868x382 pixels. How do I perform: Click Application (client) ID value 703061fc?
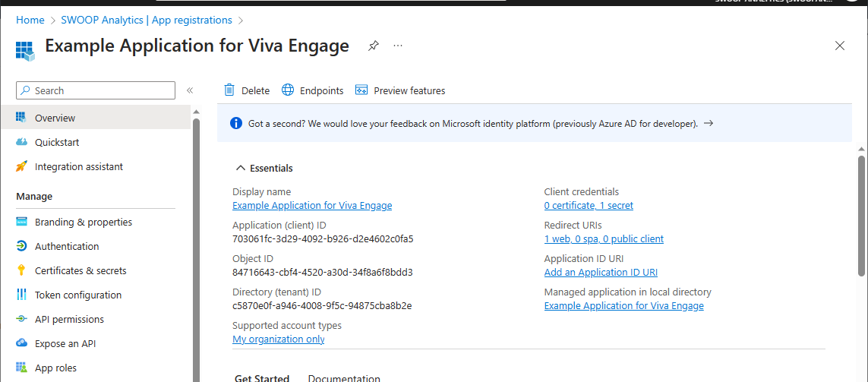point(323,239)
